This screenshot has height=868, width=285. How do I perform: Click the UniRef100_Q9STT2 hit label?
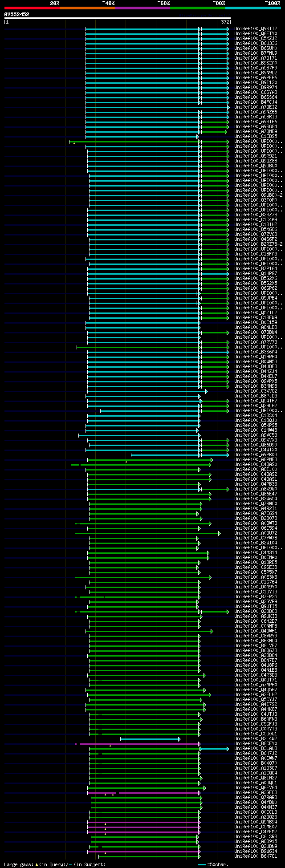[x=256, y=28]
